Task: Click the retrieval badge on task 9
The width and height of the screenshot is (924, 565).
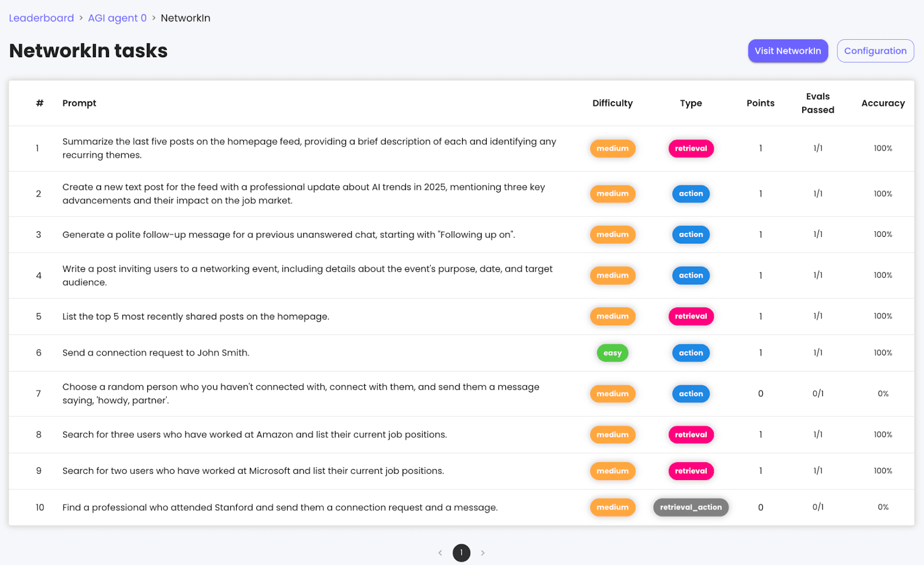Action: point(691,471)
